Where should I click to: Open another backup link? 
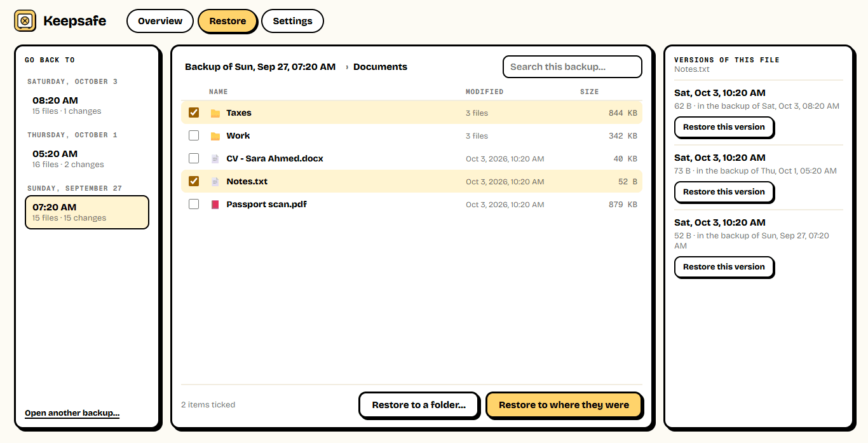(72, 413)
